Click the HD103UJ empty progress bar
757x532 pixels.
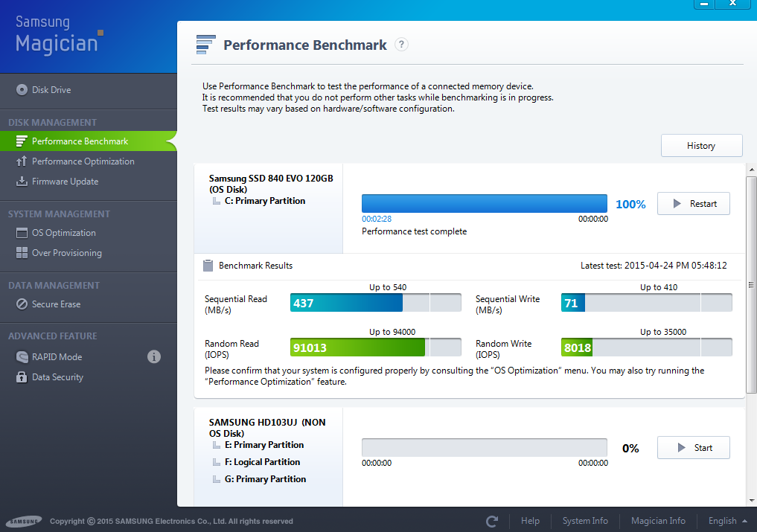(x=485, y=447)
